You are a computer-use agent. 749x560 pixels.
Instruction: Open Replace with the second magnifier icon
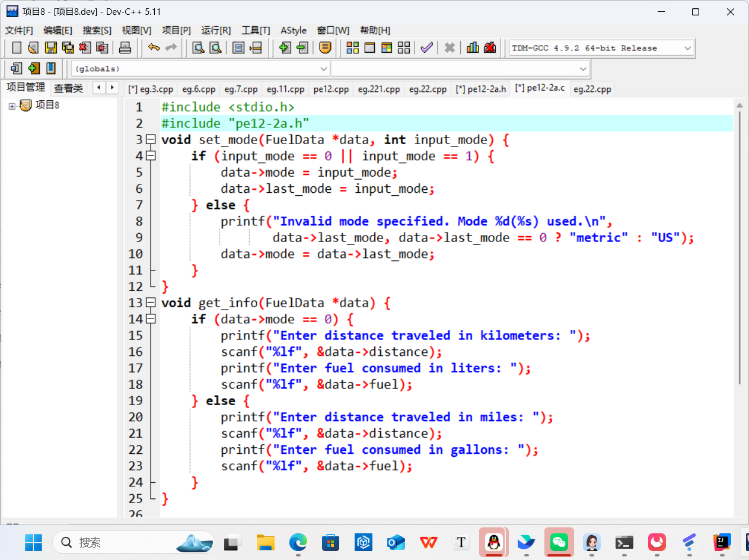[x=216, y=48]
